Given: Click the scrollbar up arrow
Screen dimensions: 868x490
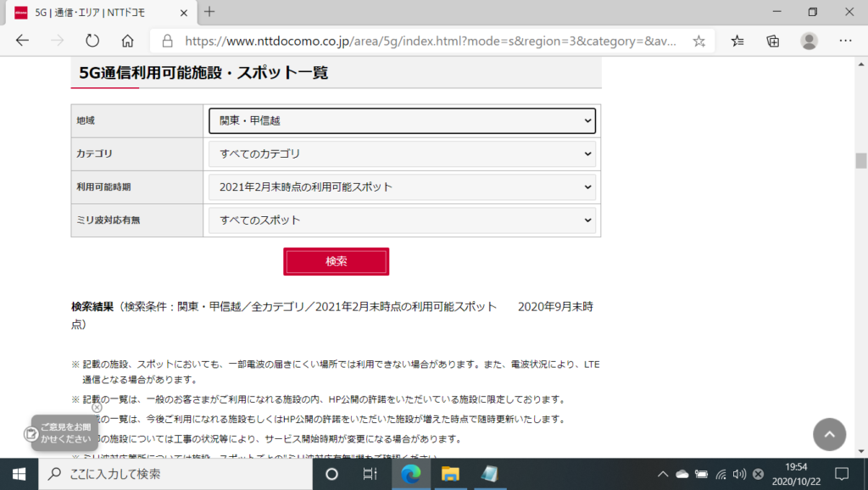Looking at the screenshot, I should click(x=861, y=64).
